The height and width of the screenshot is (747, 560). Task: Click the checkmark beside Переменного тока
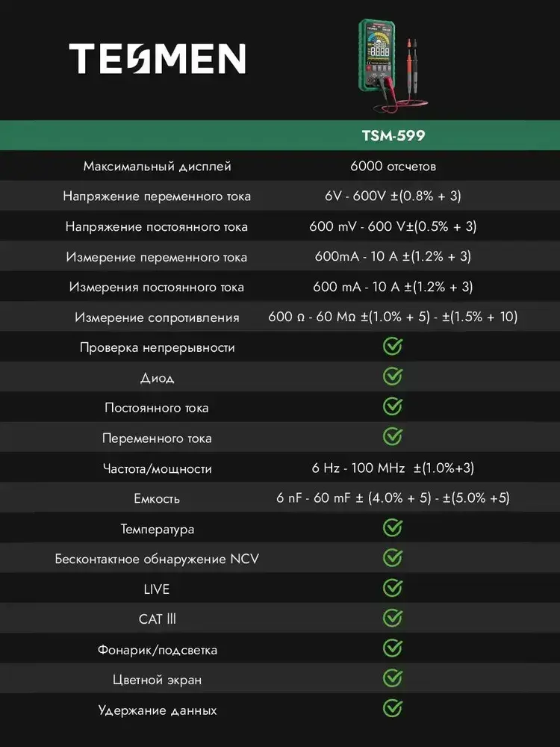[x=393, y=437]
